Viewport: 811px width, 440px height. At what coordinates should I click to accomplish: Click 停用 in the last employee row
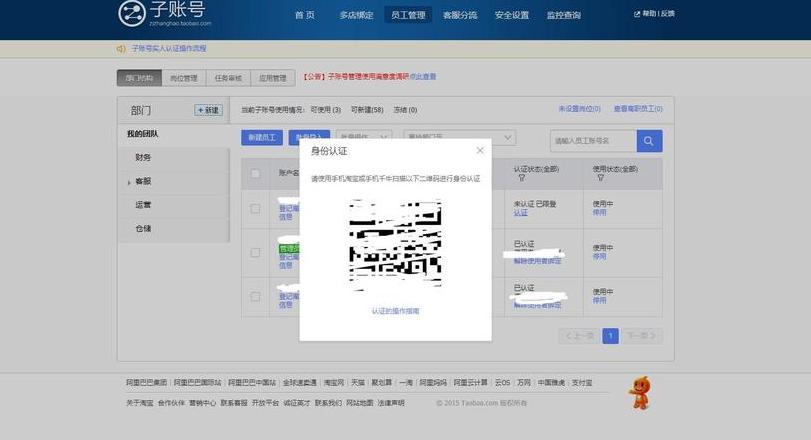pos(599,300)
